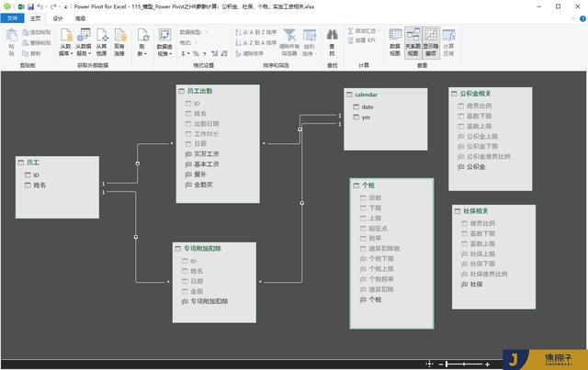
Task: Toggle Show Hidden (显示隐藏项)
Action: pos(431,42)
